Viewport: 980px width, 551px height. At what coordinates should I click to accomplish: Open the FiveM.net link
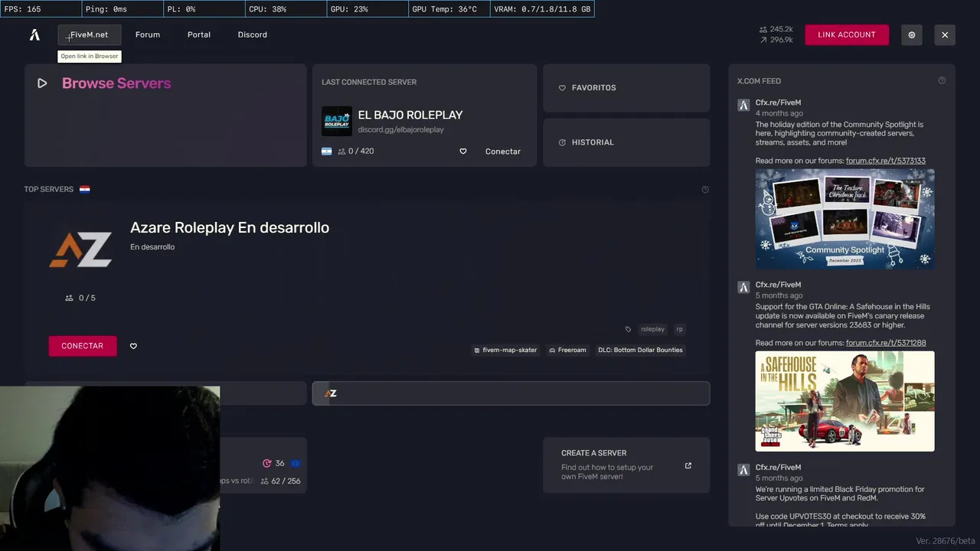point(90,34)
